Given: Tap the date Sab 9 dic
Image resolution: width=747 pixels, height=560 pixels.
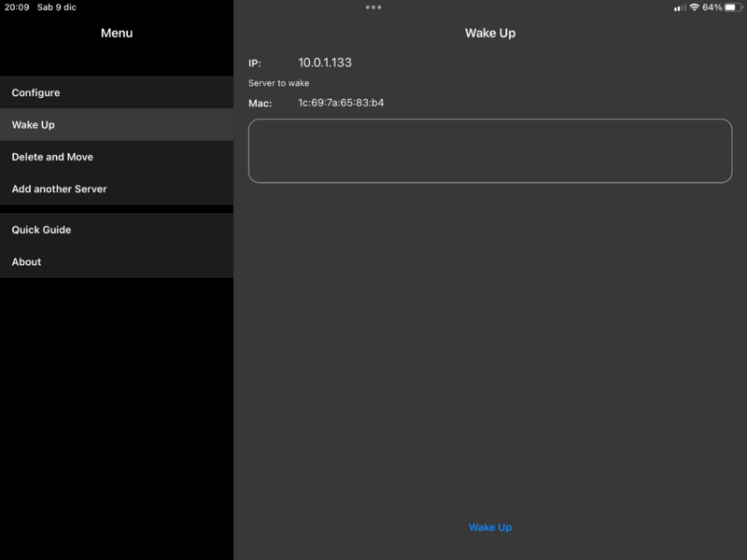Looking at the screenshot, I should click(x=58, y=7).
